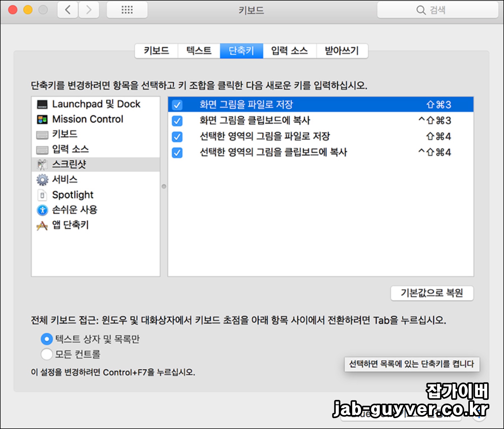Click the back navigation arrow
504x429 pixels.
[67, 10]
